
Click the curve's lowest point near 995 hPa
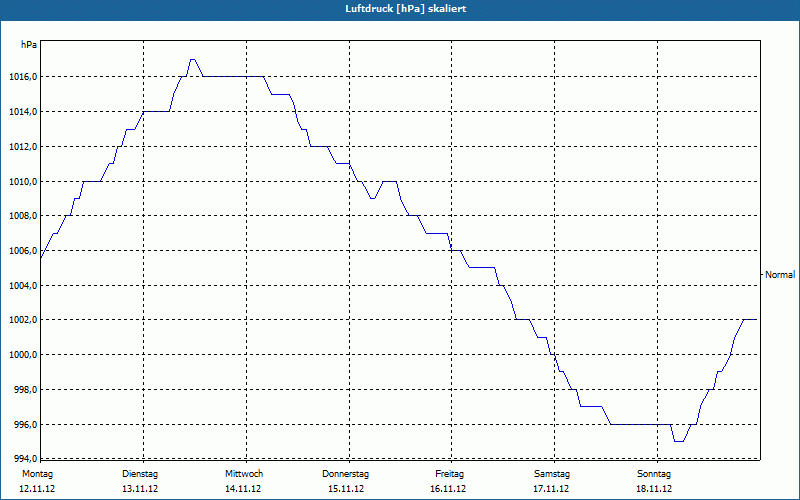pyautogui.click(x=679, y=441)
